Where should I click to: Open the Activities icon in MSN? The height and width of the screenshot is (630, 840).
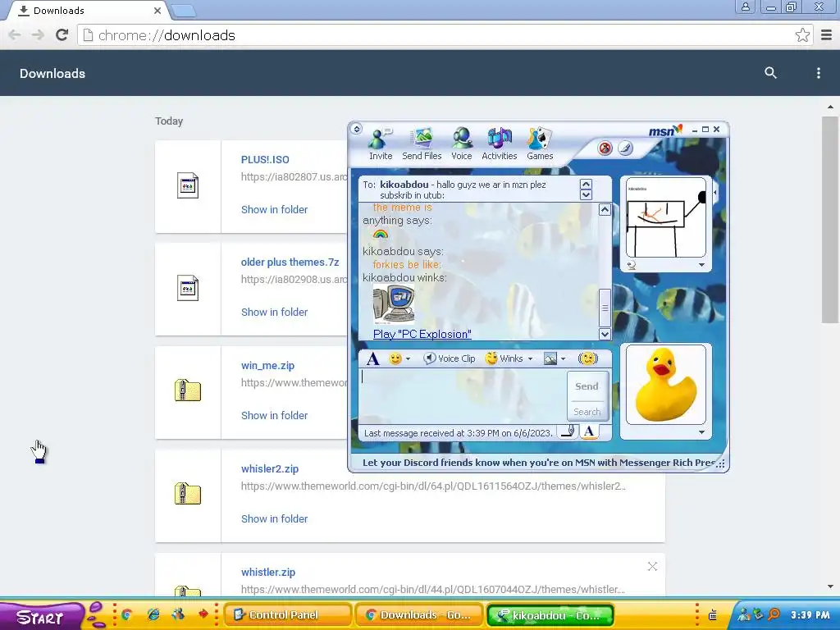pyautogui.click(x=500, y=144)
